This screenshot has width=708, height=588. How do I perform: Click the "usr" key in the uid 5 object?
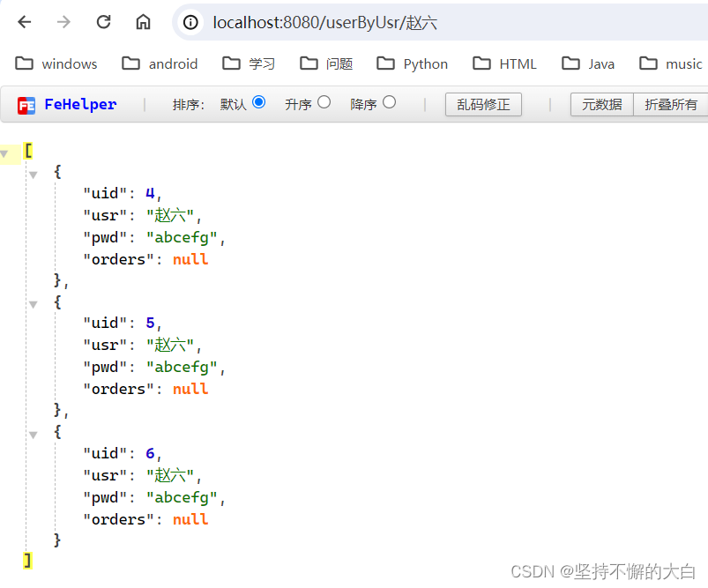click(105, 345)
